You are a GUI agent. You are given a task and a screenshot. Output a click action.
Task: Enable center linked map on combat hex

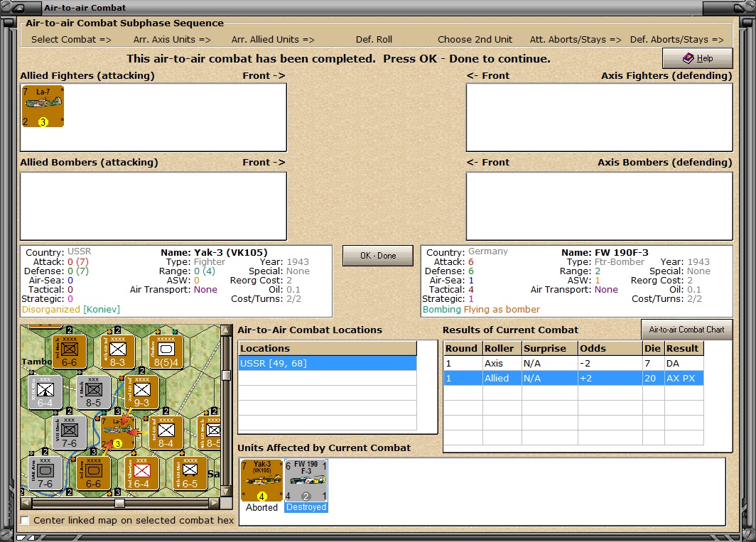[x=25, y=521]
